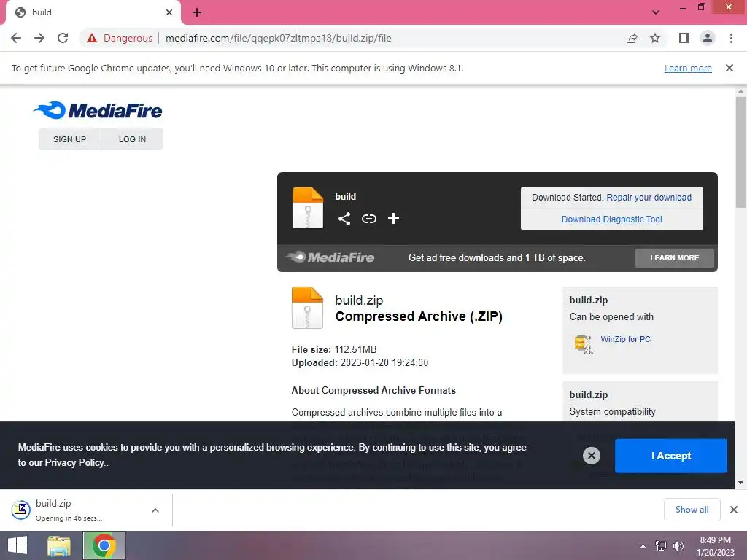This screenshot has height=560, width=747.
Task: Go forward in browser history
Action: pyautogui.click(x=39, y=38)
